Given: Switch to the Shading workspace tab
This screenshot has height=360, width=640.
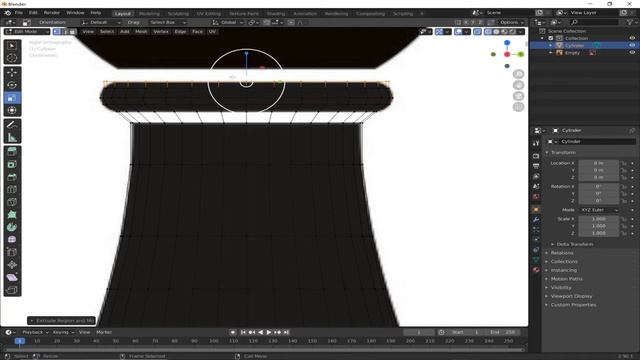Looking at the screenshot, I should 276,13.
